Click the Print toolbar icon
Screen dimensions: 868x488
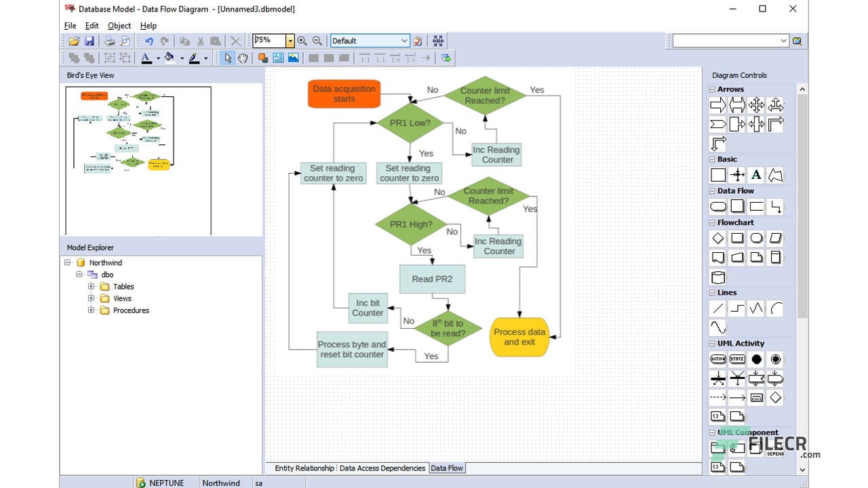pos(108,41)
